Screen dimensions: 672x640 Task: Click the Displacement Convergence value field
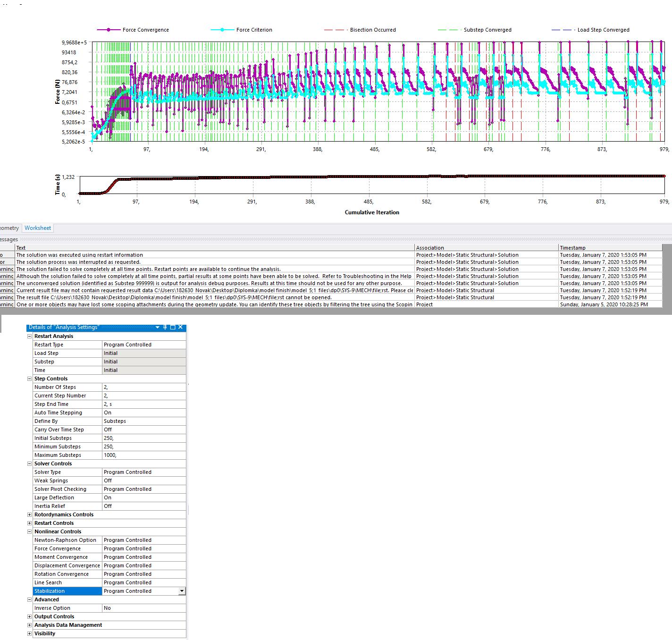(144, 565)
